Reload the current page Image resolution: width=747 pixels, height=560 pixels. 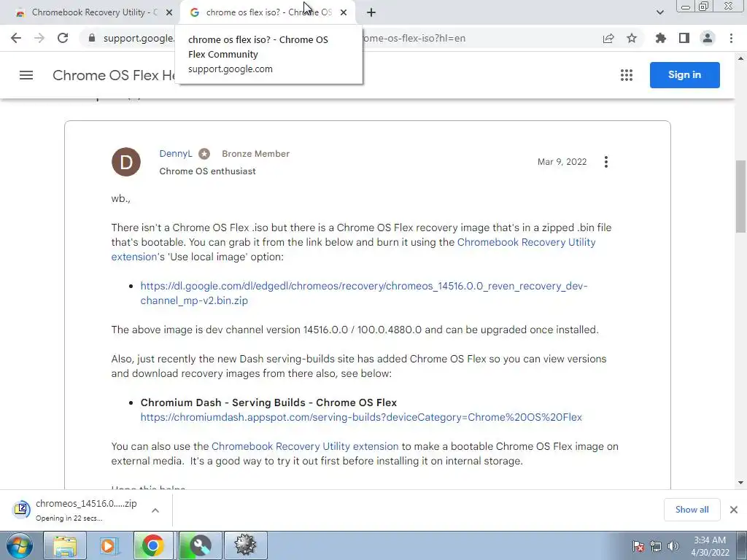63,38
